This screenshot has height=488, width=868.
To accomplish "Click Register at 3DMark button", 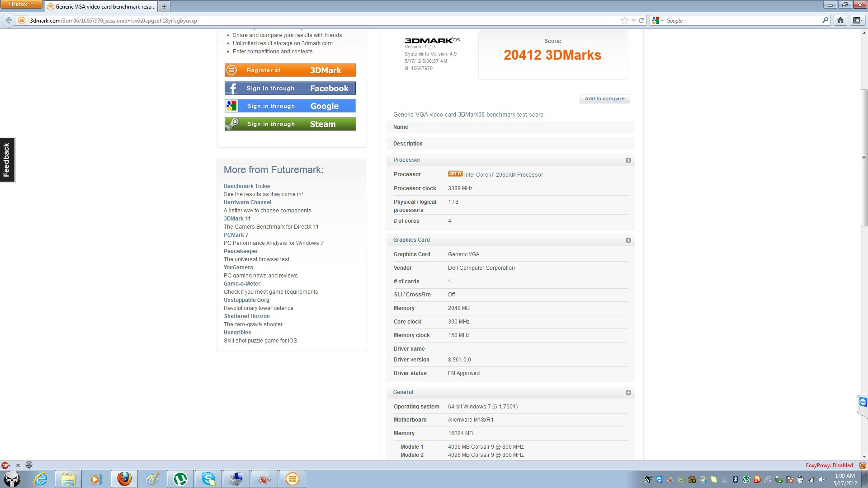I will point(290,70).
